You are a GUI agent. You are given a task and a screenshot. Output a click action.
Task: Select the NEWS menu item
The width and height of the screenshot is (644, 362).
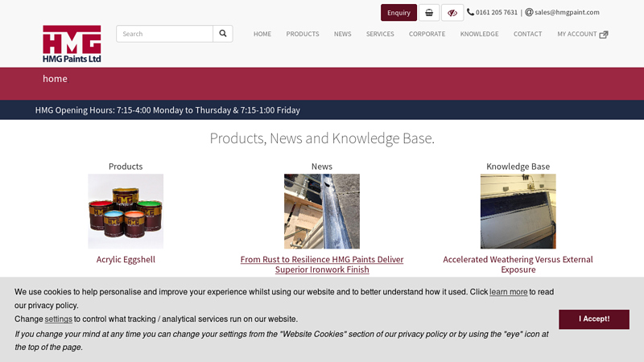[343, 35]
